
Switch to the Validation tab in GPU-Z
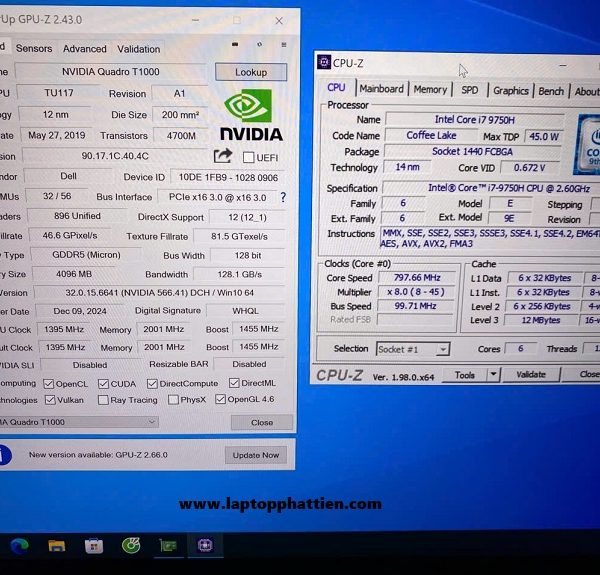pyautogui.click(x=139, y=49)
